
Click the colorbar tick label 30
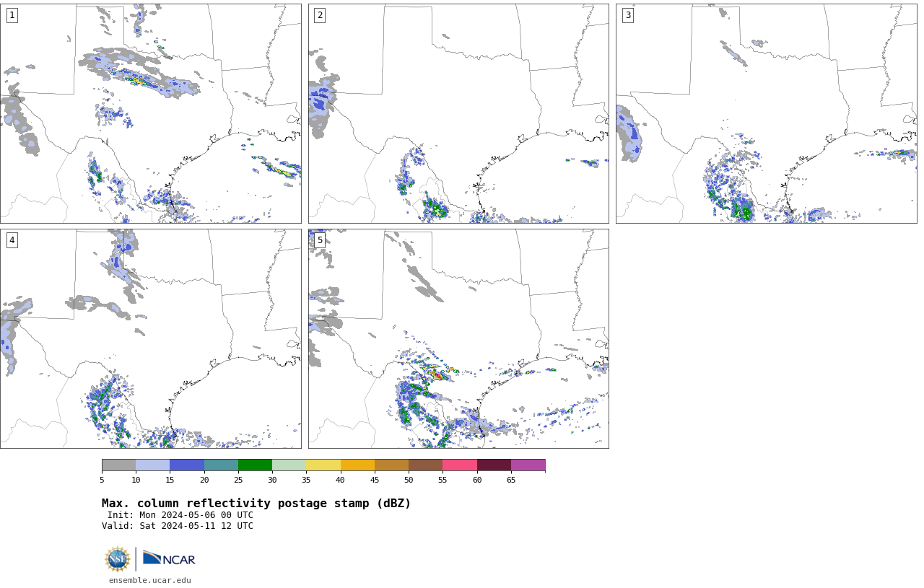[x=272, y=480]
